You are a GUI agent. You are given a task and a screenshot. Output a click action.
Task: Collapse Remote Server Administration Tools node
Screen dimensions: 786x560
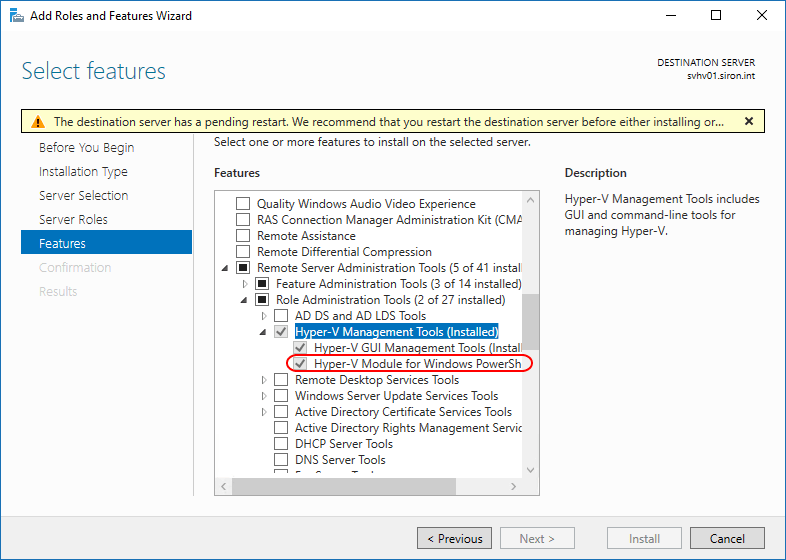[x=225, y=268]
